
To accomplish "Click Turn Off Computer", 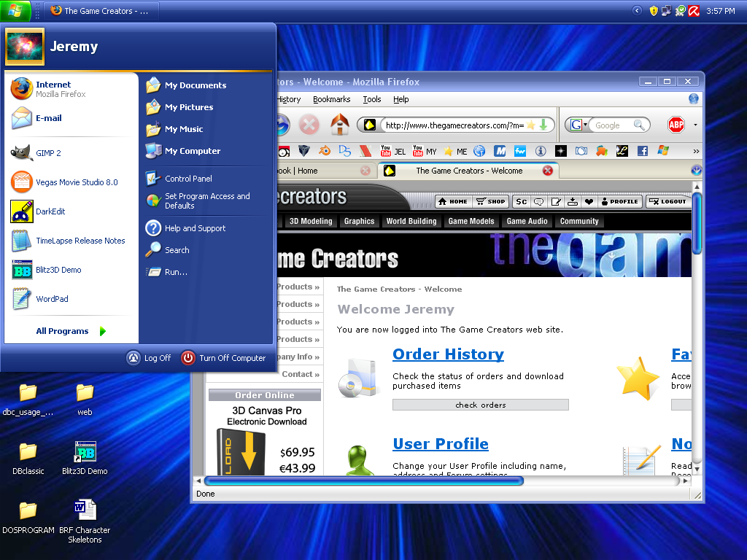I will (x=223, y=357).
